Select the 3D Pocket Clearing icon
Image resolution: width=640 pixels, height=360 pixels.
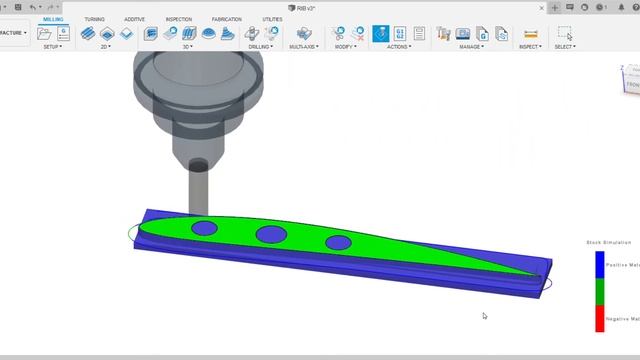[170, 33]
